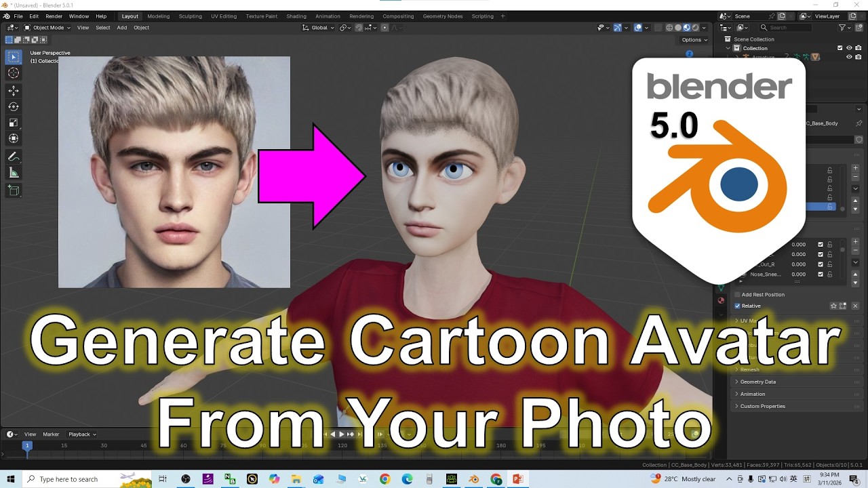The height and width of the screenshot is (488, 868).
Task: Switch to wireframe viewport shading
Action: [670, 28]
